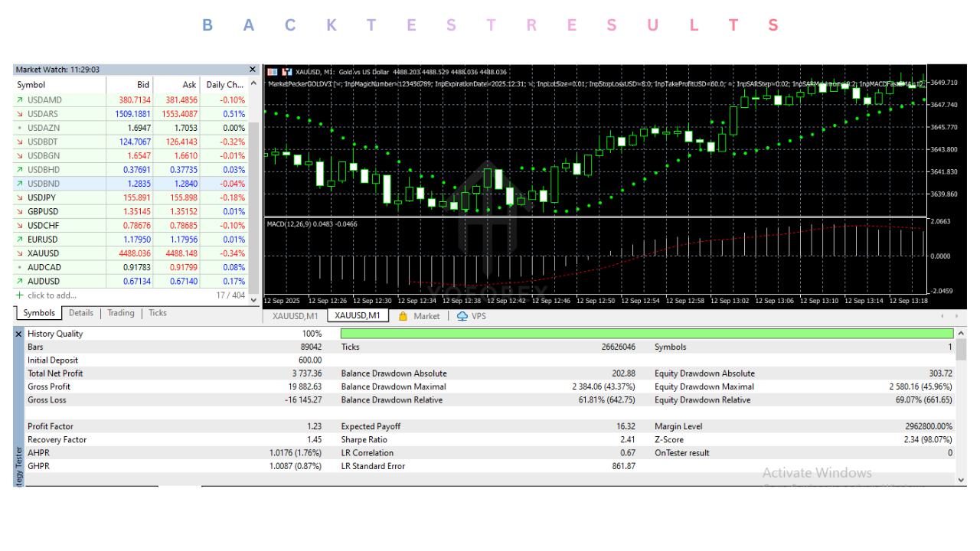This screenshot has width=980, height=551.
Task: Click the XAUUSD down-arrow direction icon
Action: tap(19, 253)
